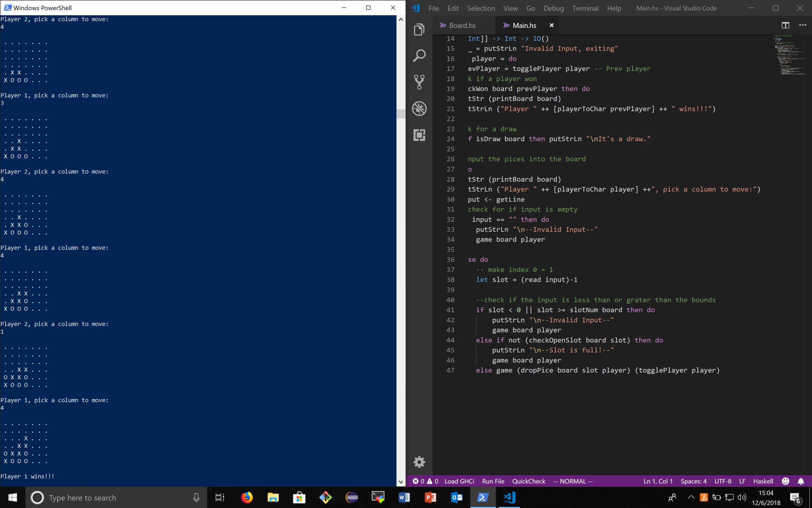Viewport: 812px width, 508px height.
Task: Click PowerShell scrollbar down arrow
Action: click(401, 482)
